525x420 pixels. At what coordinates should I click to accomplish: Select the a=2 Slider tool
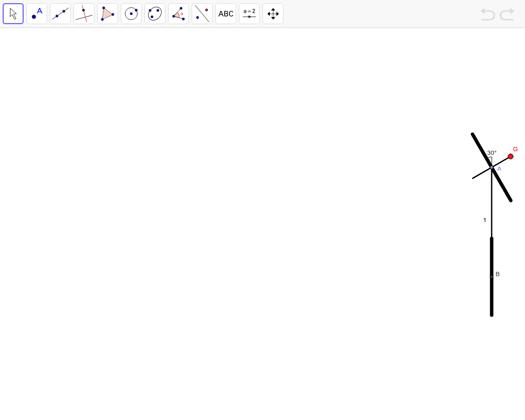[249, 14]
